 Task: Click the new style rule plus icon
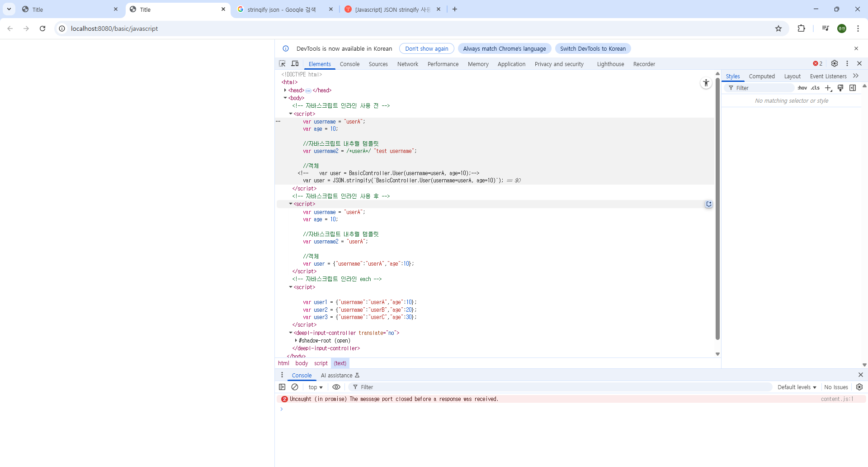pyautogui.click(x=828, y=88)
